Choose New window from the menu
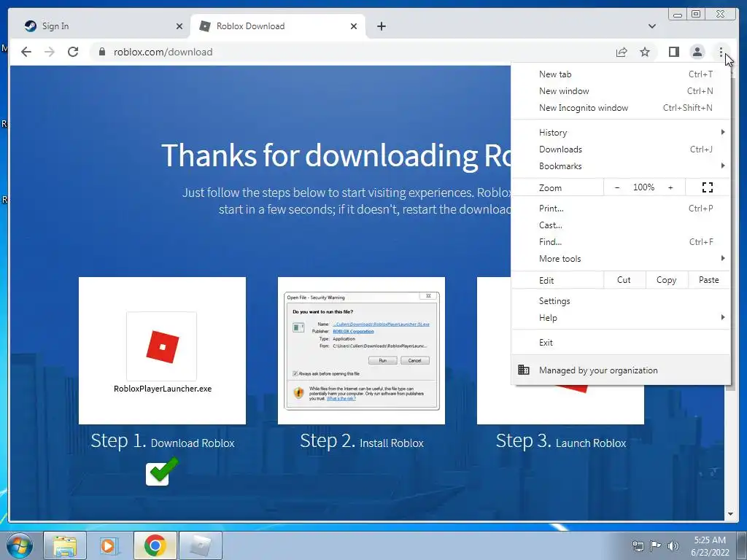This screenshot has height=560, width=747. [621, 91]
